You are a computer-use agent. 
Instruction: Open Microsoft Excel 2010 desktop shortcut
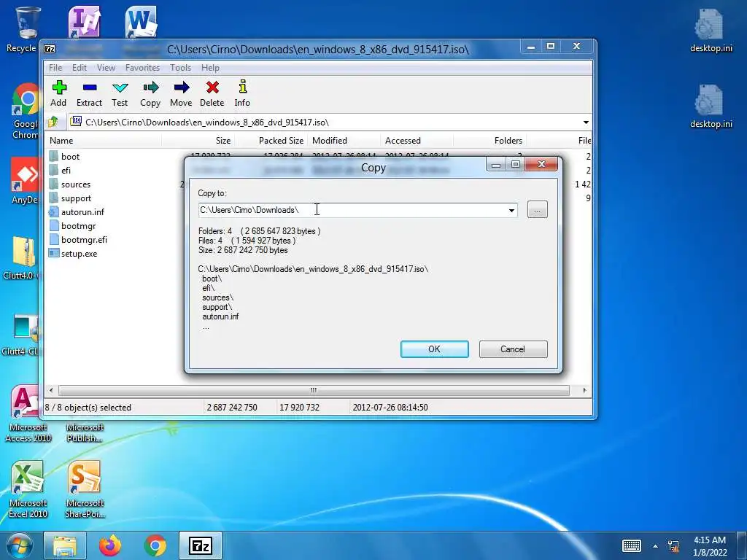point(28,489)
